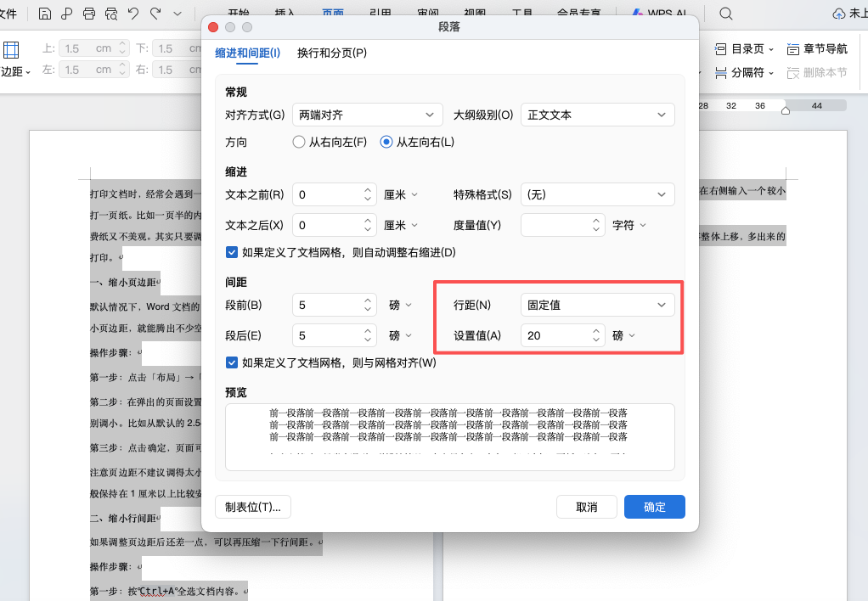Open search with the magnifier icon
The image size is (868, 601).
click(725, 14)
